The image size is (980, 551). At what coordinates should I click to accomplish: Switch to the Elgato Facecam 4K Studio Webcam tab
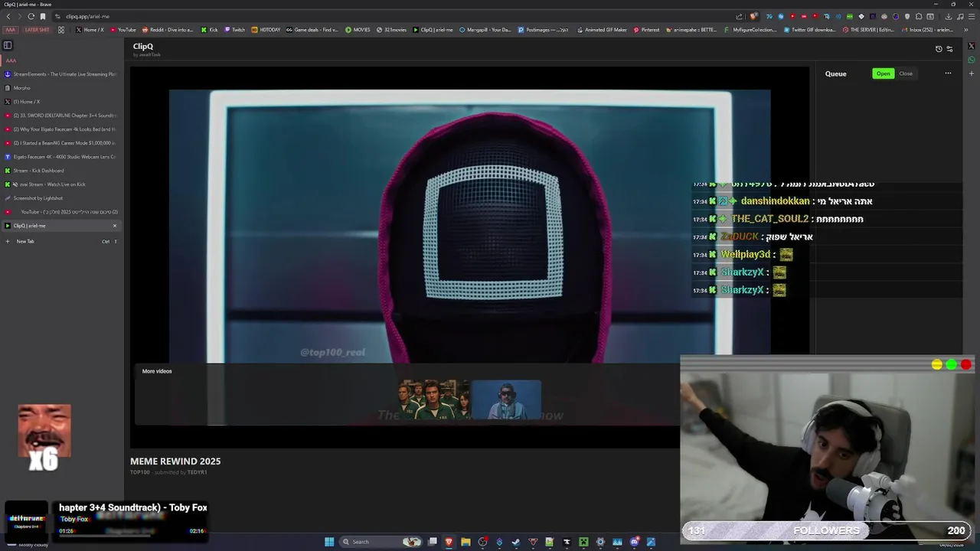(62, 157)
